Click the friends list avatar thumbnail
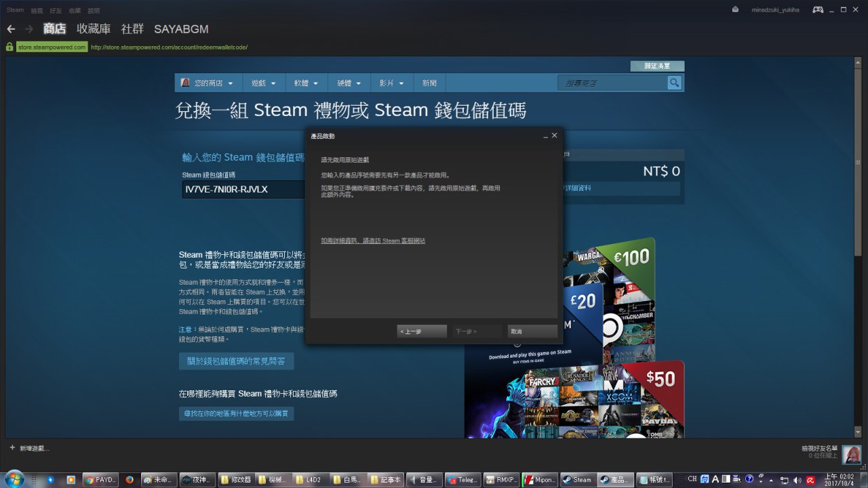Image resolution: width=868 pixels, height=488 pixels. tap(852, 455)
